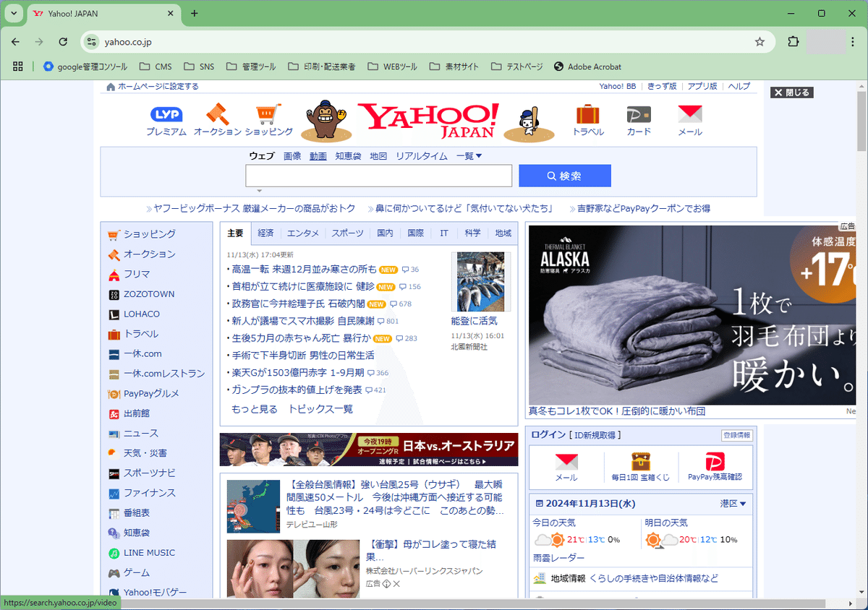
Task: Switch to the スポーツ news tab
Action: (x=348, y=233)
